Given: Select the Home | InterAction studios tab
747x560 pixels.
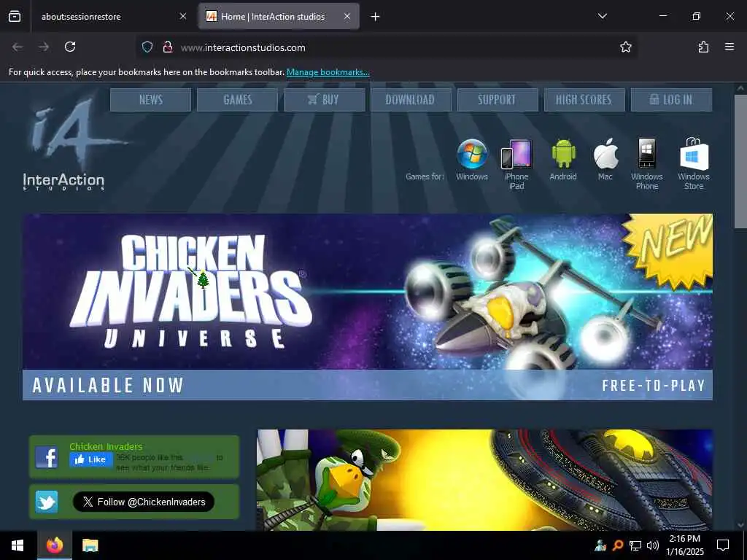Looking at the screenshot, I should click(x=279, y=16).
